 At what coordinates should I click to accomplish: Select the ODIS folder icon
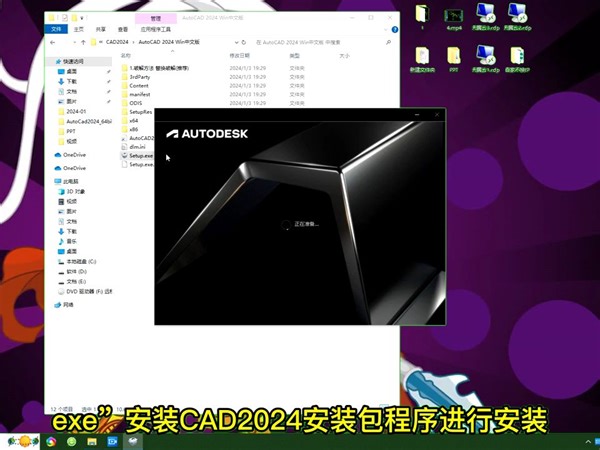click(x=124, y=103)
